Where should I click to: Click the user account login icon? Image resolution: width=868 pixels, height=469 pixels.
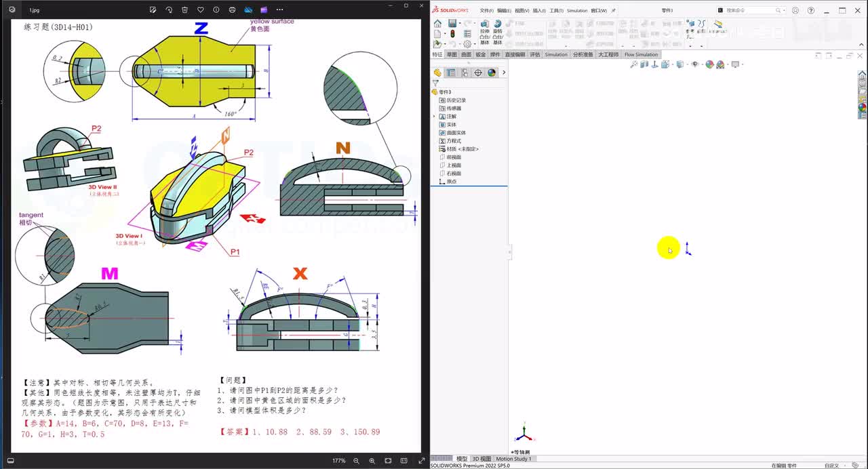(795, 10)
